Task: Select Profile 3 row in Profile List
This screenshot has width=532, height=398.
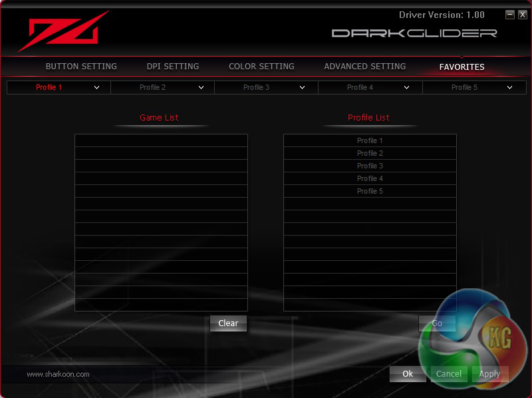Action: tap(370, 166)
